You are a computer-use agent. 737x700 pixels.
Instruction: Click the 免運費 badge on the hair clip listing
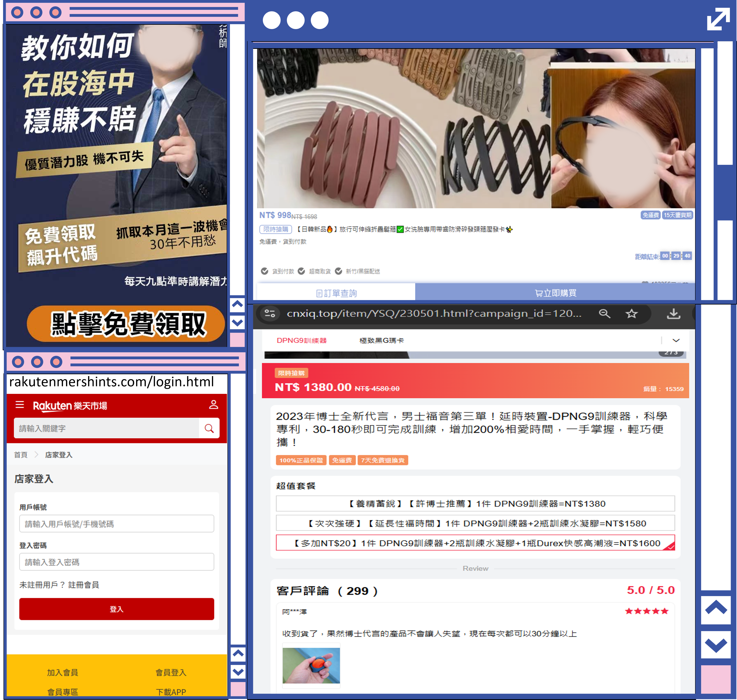coord(650,215)
